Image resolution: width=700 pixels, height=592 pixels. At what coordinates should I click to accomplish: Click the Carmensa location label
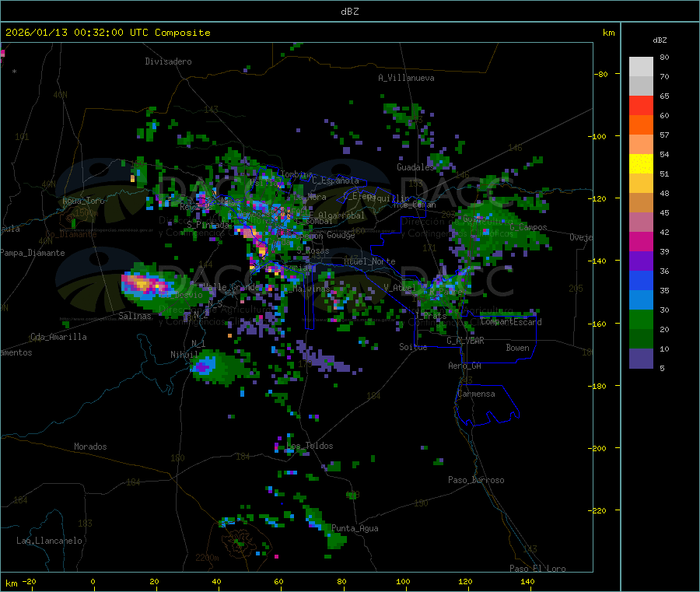[x=476, y=394]
